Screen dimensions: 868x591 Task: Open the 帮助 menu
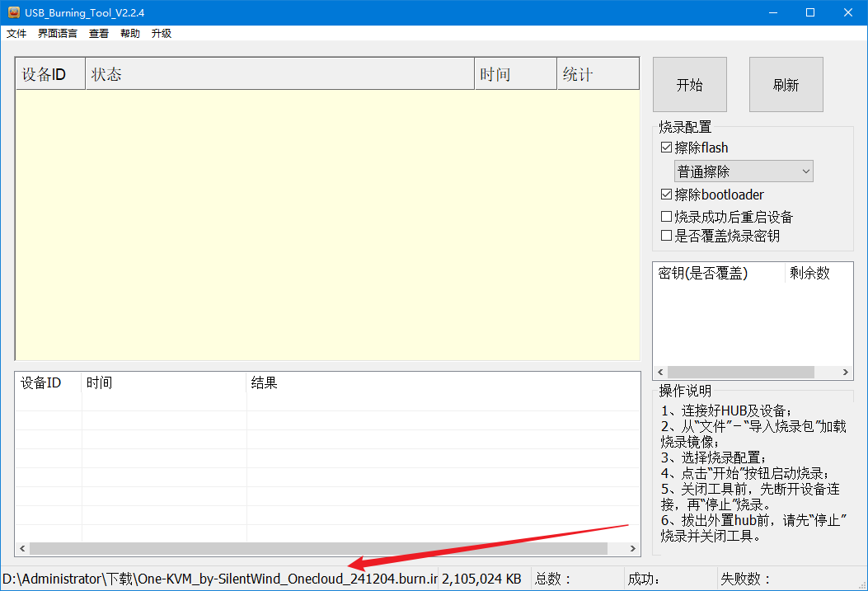click(x=130, y=34)
